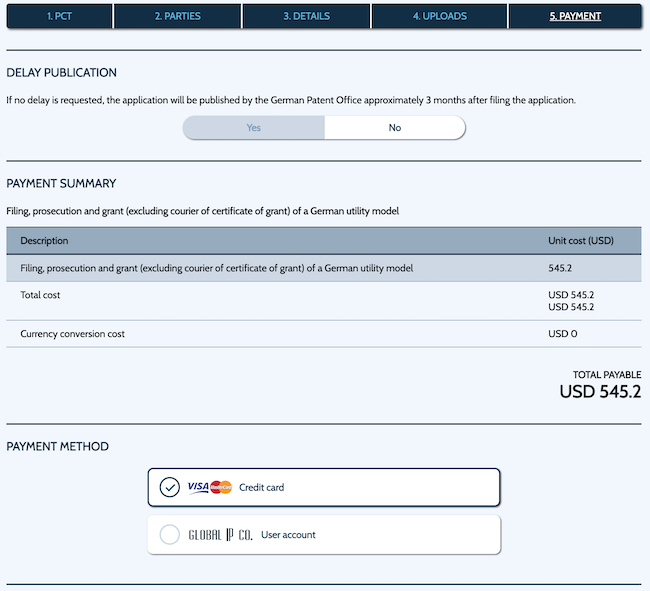Click the Total cost row label
Viewport: 650px width, 591px height.
[x=40, y=295]
